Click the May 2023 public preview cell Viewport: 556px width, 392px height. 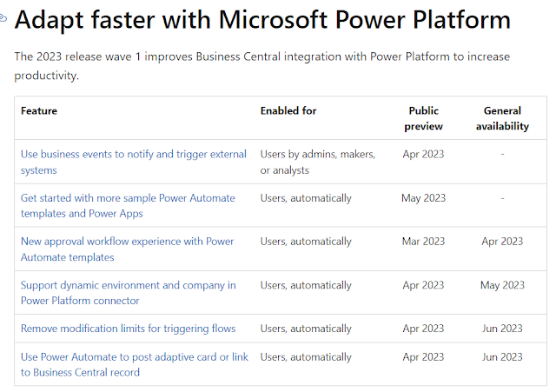click(423, 198)
